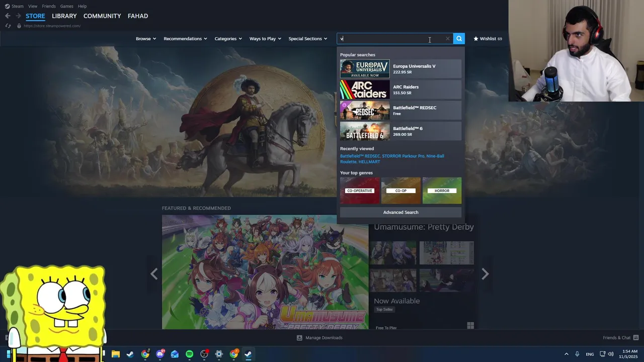Click the Advanced Search button
The image size is (644, 362).
coord(400,212)
